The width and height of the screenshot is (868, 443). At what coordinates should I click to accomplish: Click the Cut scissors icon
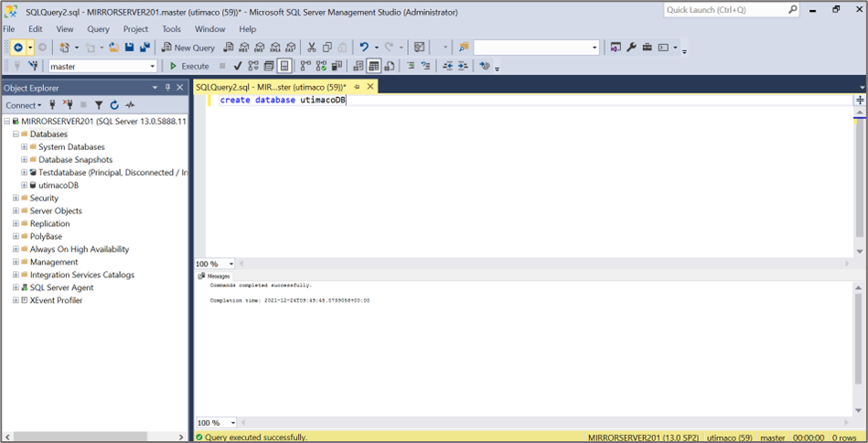pos(312,48)
